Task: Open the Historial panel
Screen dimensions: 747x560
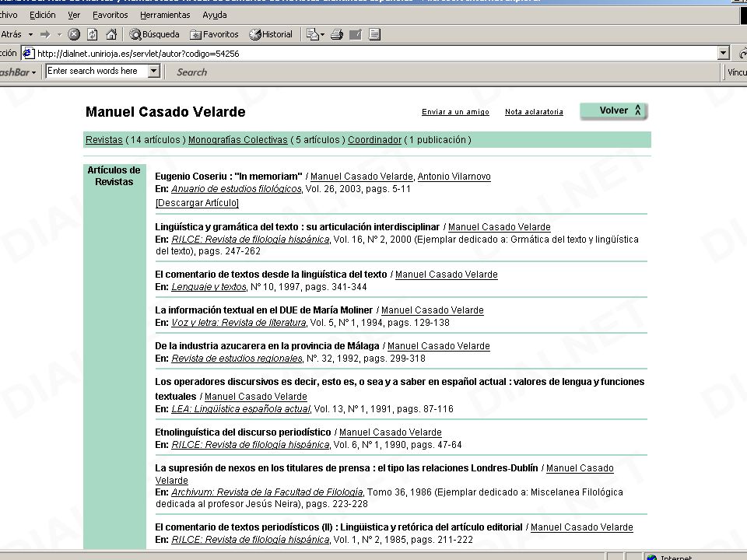Action: click(x=271, y=34)
